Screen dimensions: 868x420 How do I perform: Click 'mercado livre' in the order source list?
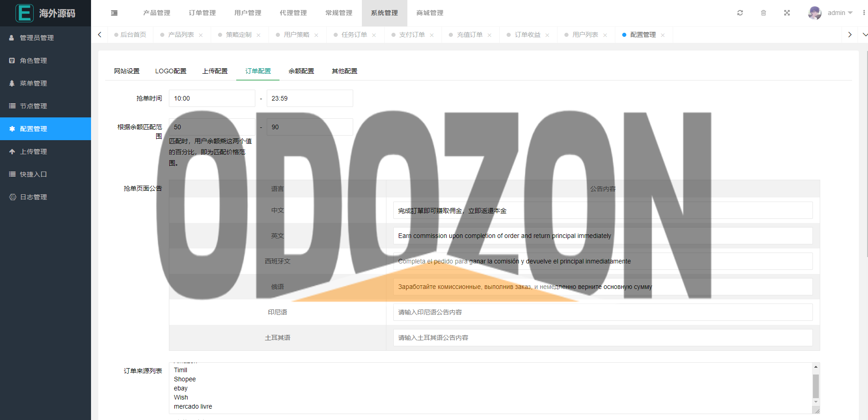tap(193, 406)
